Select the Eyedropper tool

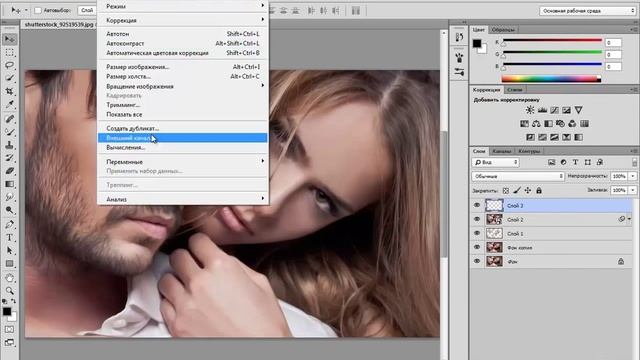coord(9,104)
